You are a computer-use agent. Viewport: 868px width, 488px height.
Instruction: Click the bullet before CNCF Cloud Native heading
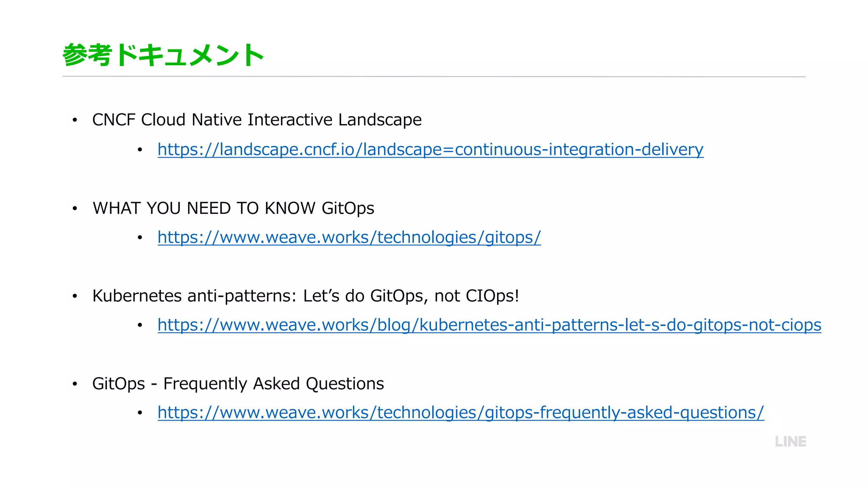point(75,120)
